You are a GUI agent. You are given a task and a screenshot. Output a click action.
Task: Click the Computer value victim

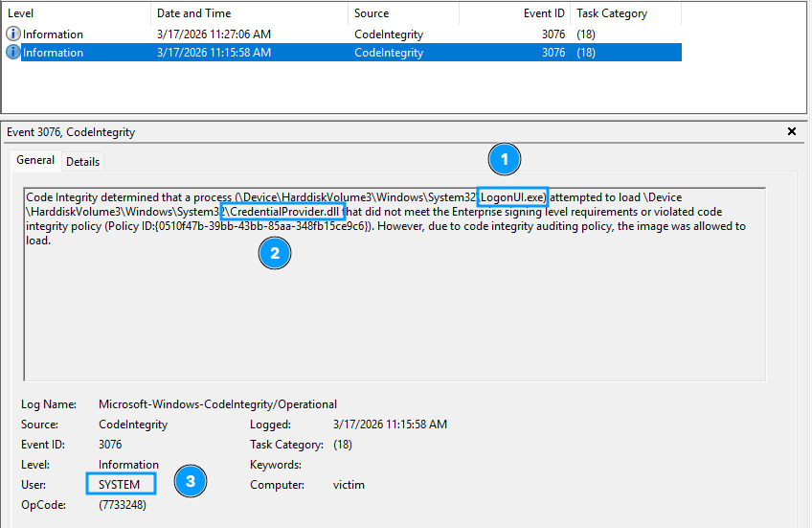coord(349,485)
